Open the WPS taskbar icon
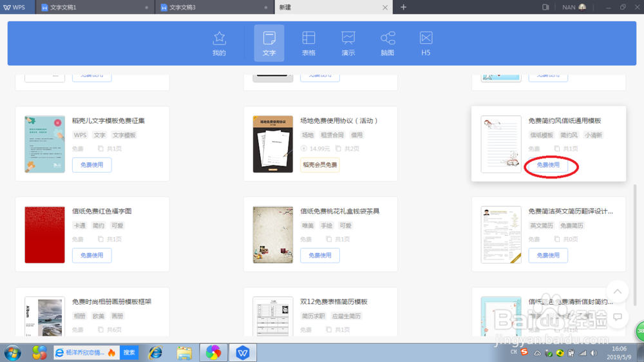 click(243, 352)
